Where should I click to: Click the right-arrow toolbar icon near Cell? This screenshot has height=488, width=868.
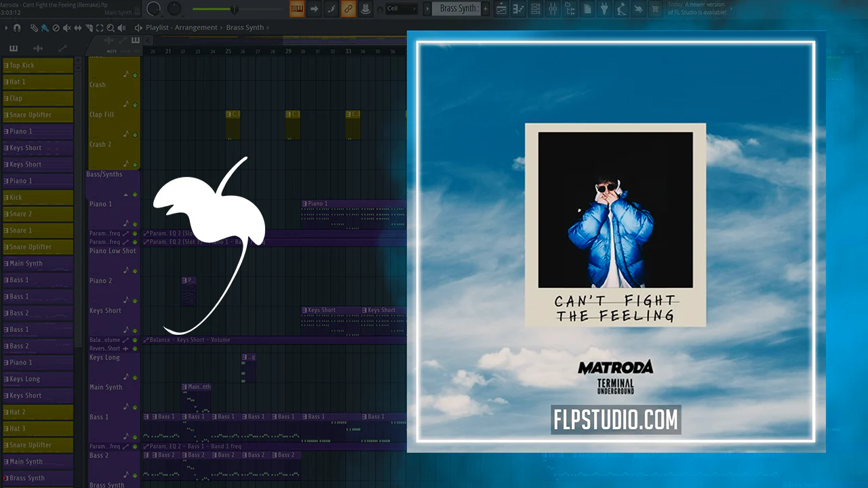(314, 9)
